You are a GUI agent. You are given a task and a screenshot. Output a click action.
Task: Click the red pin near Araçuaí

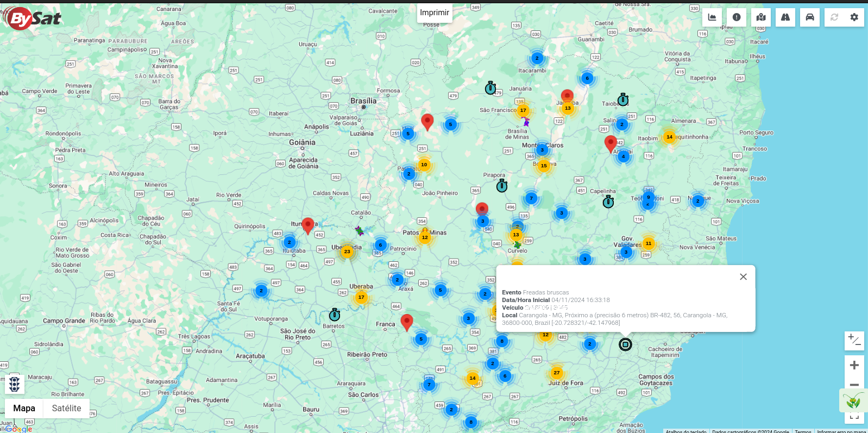611,143
